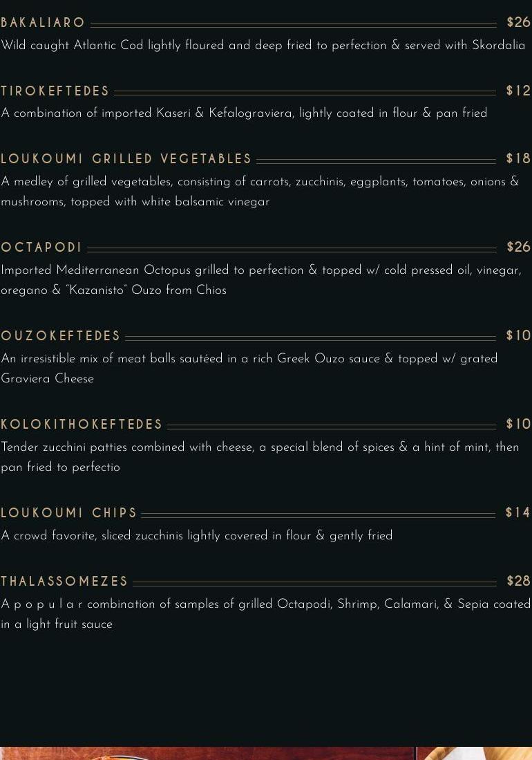Select the $14 LOUKOUMI CHIPS price

tap(518, 513)
